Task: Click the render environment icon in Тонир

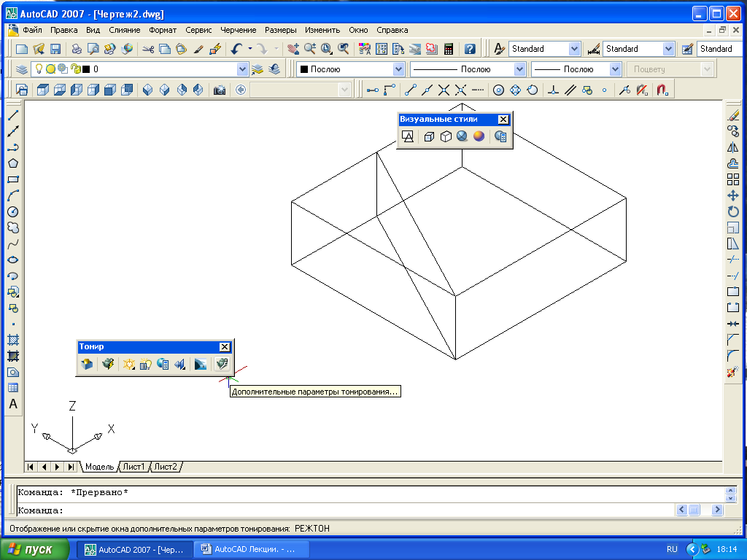Action: pos(201,365)
